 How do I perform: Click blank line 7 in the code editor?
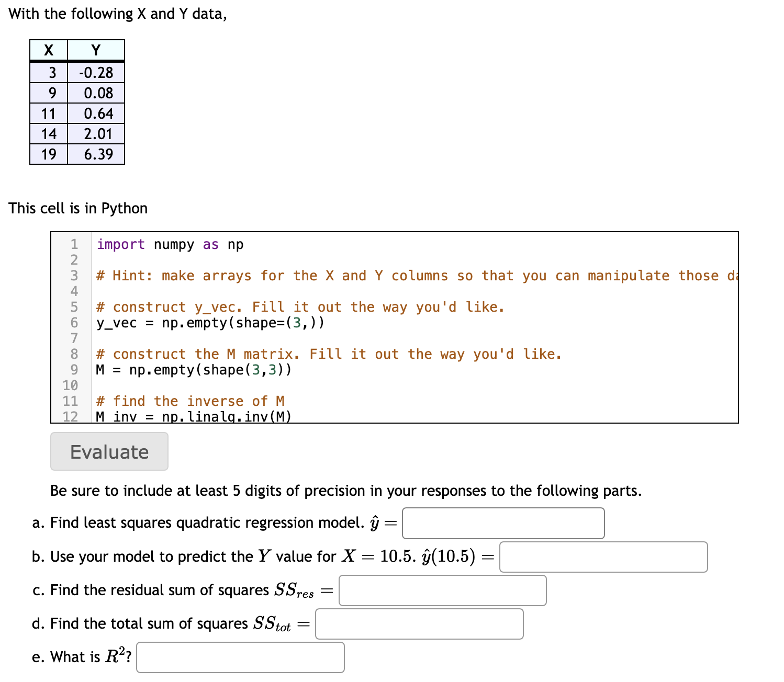pyautogui.click(x=413, y=338)
